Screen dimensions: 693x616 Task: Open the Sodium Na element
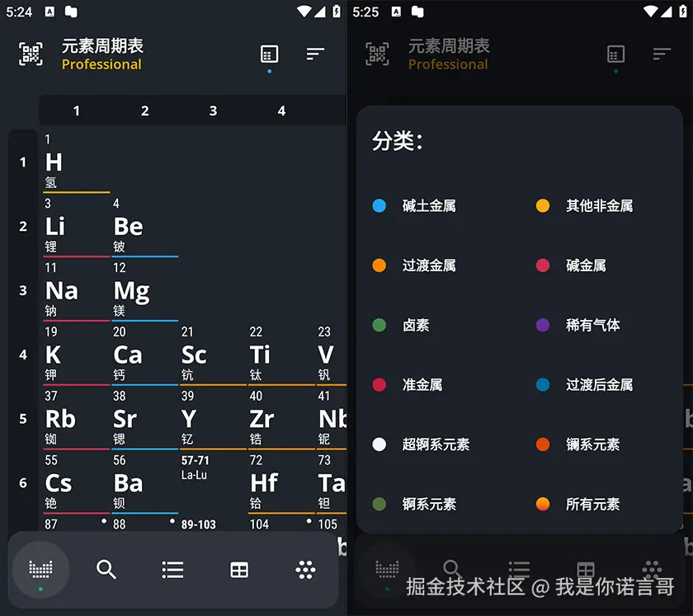pyautogui.click(x=77, y=291)
